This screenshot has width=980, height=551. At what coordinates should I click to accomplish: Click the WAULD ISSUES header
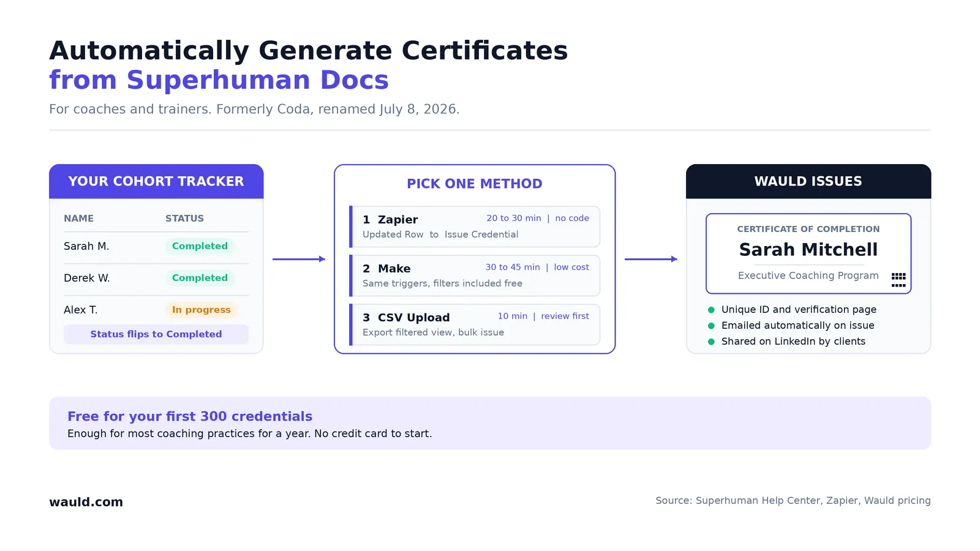(x=809, y=181)
